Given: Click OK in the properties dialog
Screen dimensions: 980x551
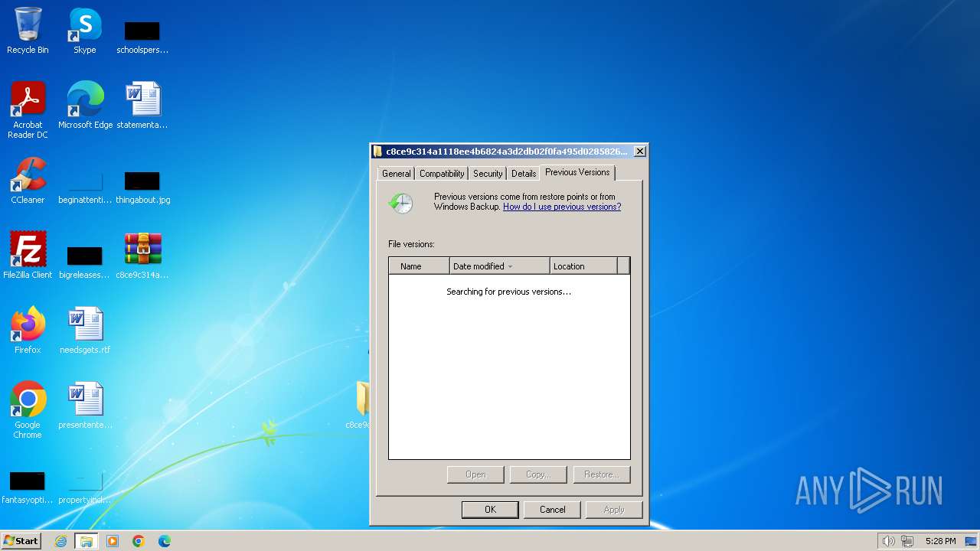Looking at the screenshot, I should pyautogui.click(x=490, y=510).
